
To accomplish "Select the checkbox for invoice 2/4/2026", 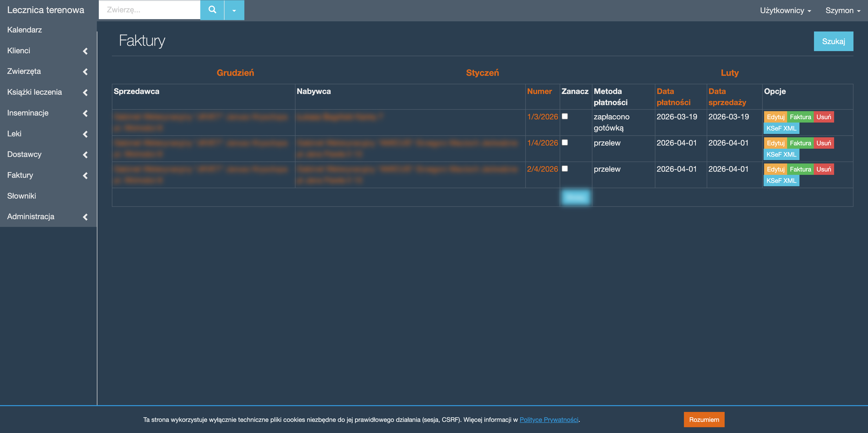I will pos(565,169).
